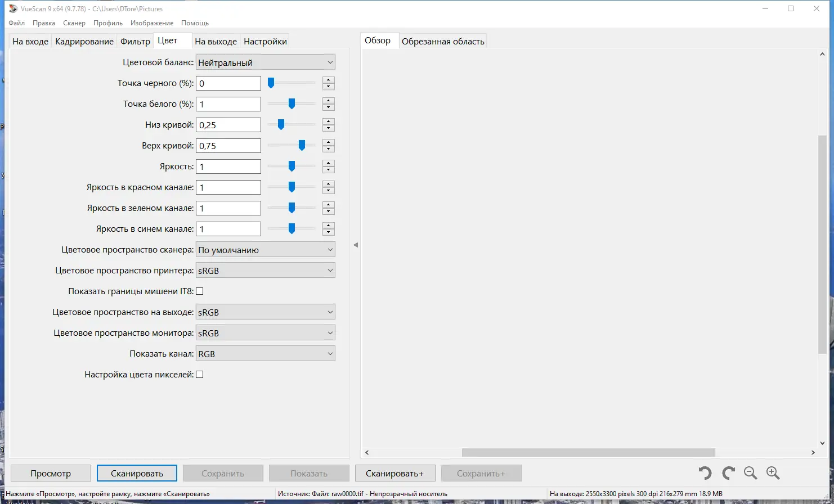Open 'Цветовое пространство принтера' dropdown

pyautogui.click(x=265, y=271)
